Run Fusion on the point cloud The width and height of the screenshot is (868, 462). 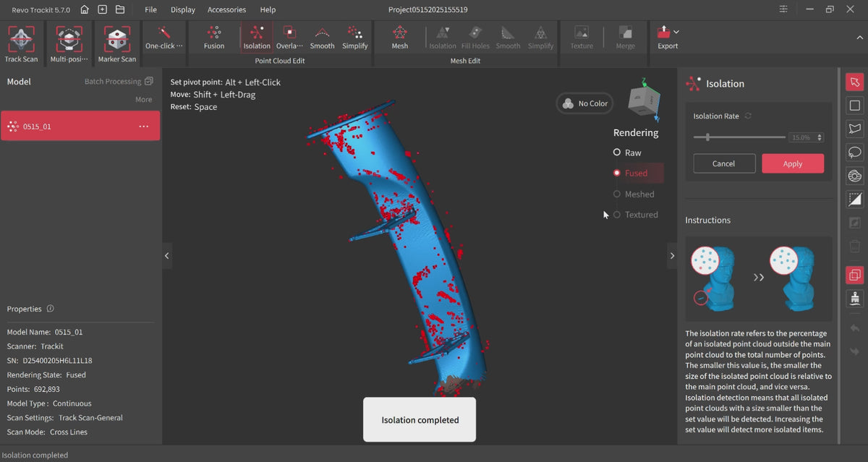[x=213, y=38]
